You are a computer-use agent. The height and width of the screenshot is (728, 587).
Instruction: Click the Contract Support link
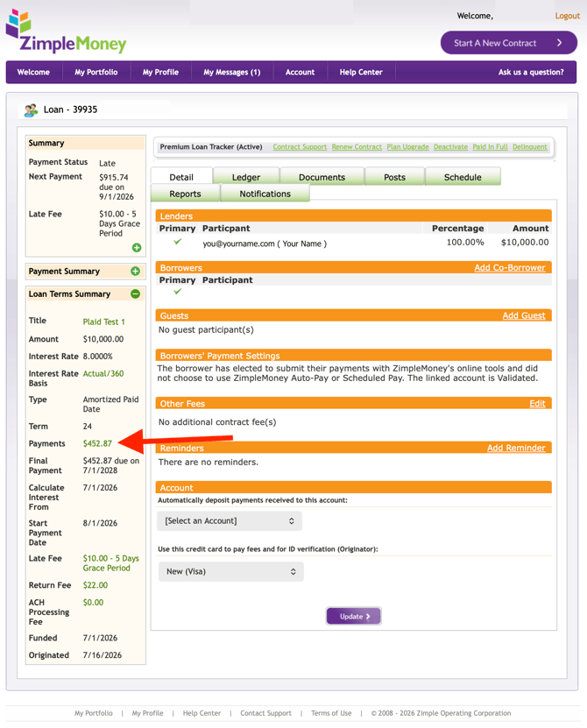300,146
